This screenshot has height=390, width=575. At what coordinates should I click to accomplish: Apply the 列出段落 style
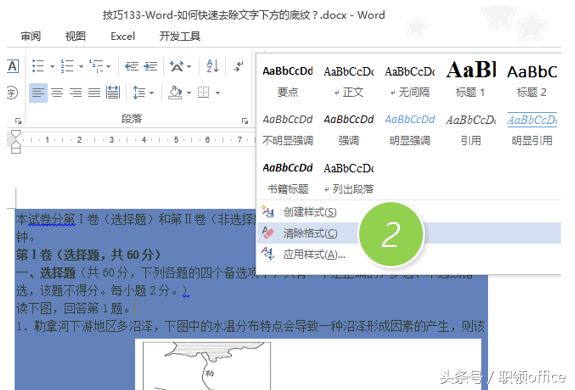(349, 178)
